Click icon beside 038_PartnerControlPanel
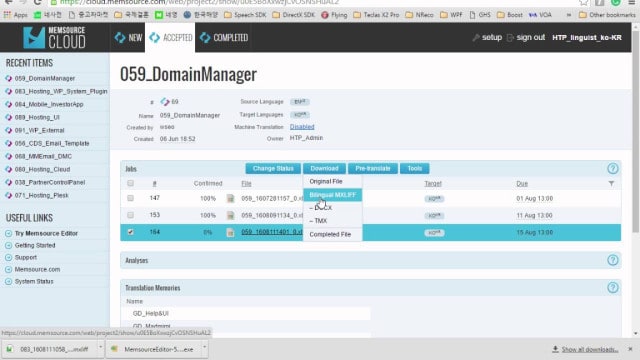Screen dimensions: 640x360 click(9, 182)
